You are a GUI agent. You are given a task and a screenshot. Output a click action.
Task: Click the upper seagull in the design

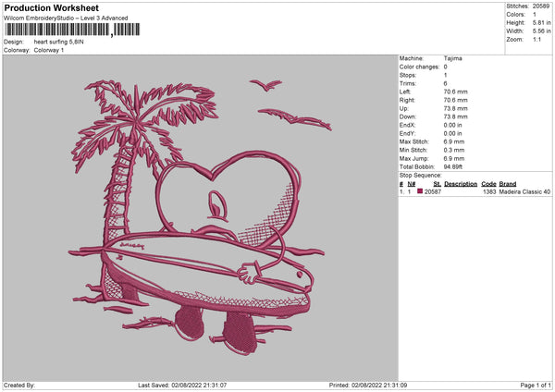tap(265, 85)
